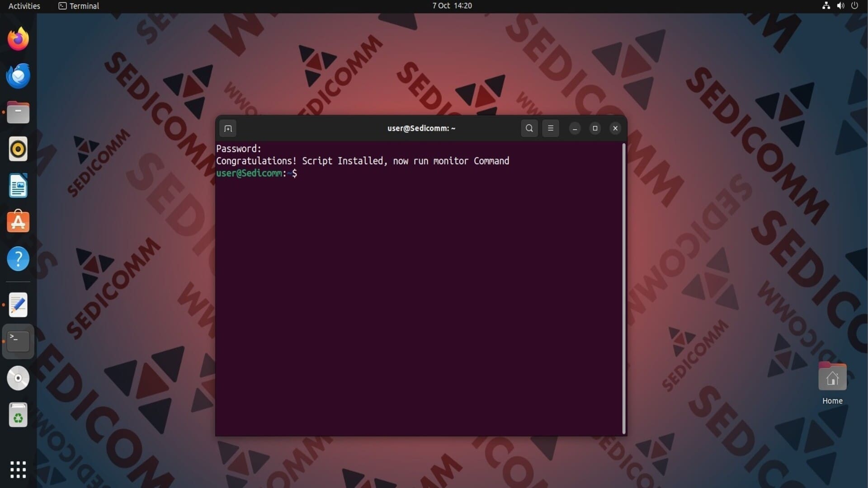Open the Trash from the dock

pos(18,415)
